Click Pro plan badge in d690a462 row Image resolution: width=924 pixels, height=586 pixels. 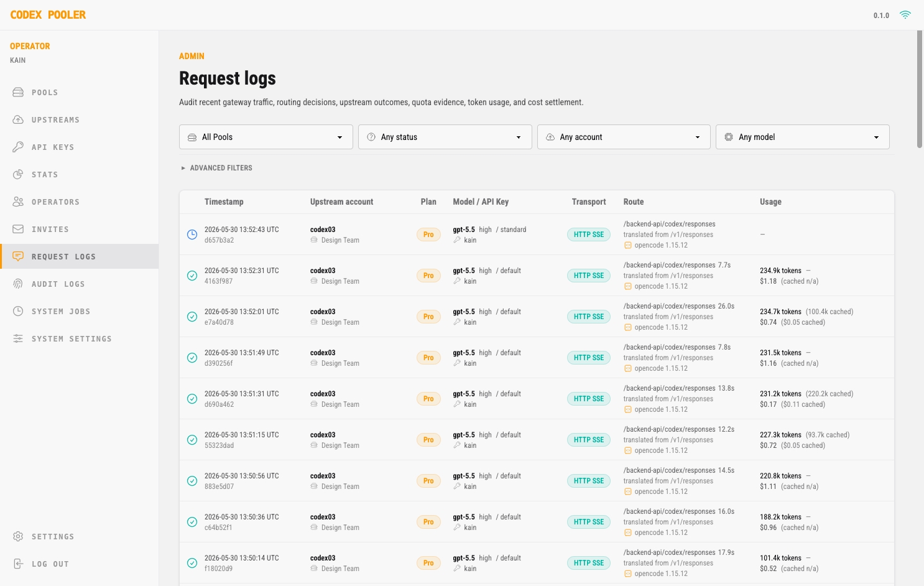[x=428, y=399]
